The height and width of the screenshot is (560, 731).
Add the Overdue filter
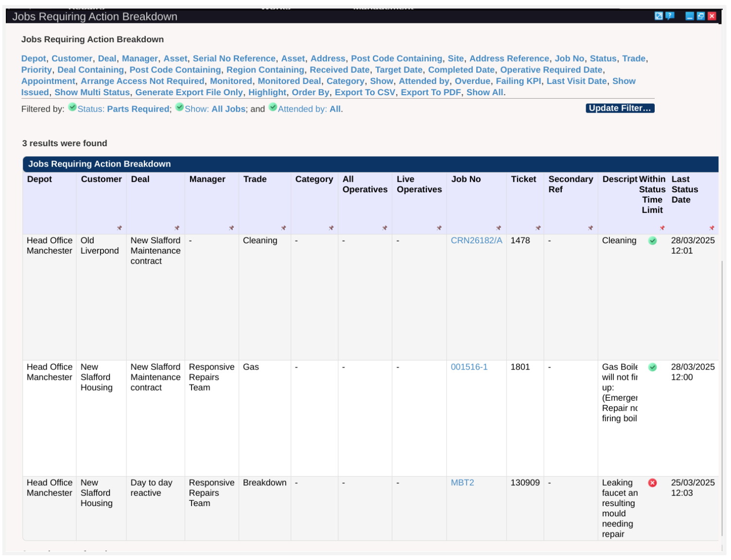[472, 81]
